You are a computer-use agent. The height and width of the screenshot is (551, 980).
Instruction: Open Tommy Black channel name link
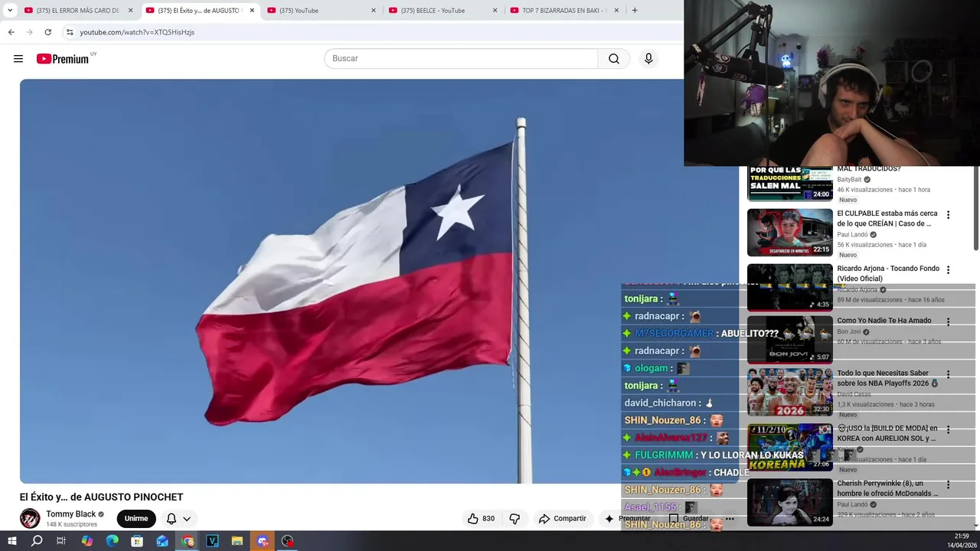tap(70, 514)
